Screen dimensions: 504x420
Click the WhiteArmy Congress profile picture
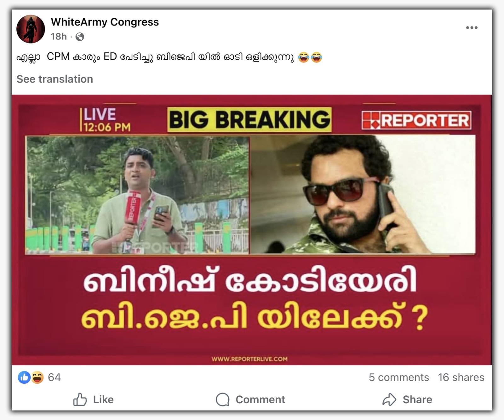pos(31,29)
